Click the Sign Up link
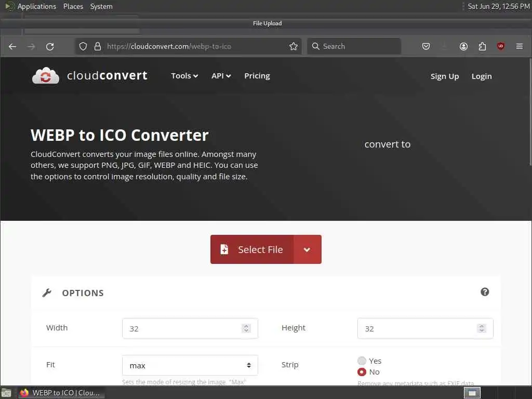532x399 pixels. (x=445, y=76)
